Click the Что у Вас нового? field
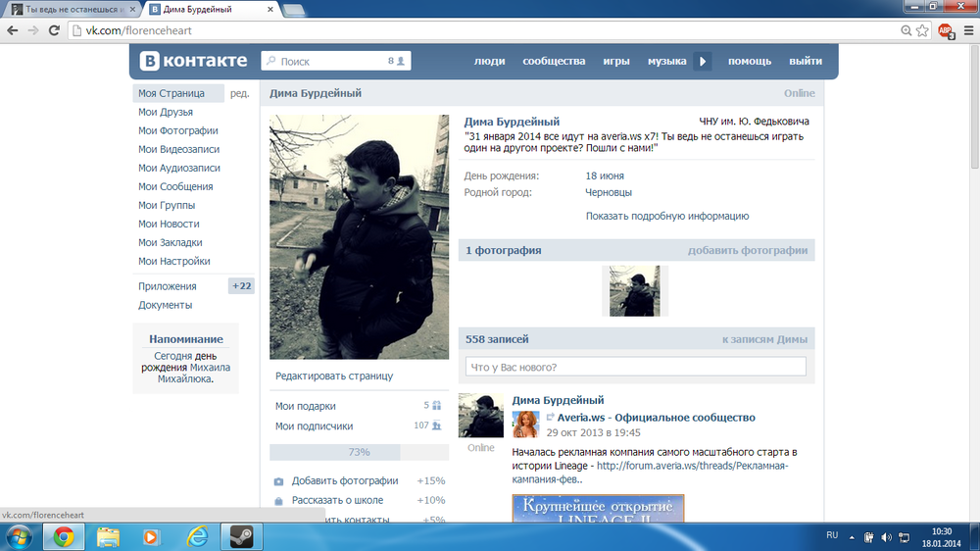Viewport: 980px width, 551px height. [636, 367]
